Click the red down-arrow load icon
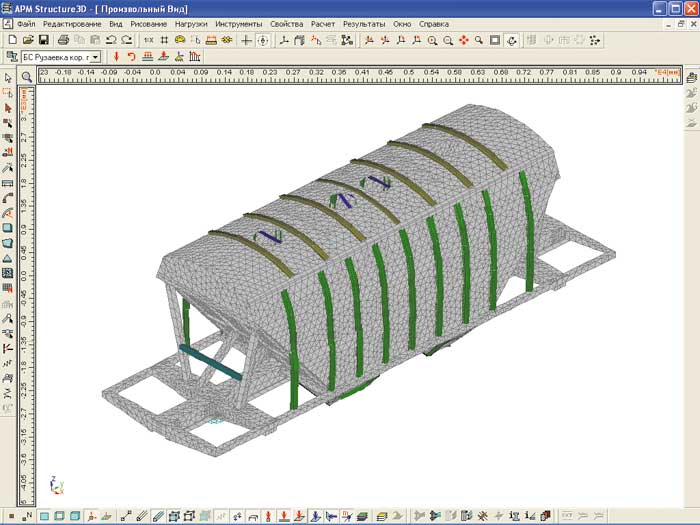 (117, 57)
